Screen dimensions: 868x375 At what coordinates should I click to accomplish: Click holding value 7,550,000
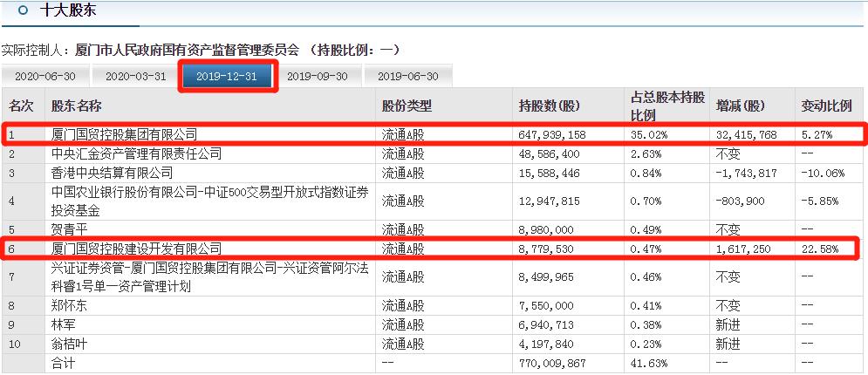pos(546,305)
